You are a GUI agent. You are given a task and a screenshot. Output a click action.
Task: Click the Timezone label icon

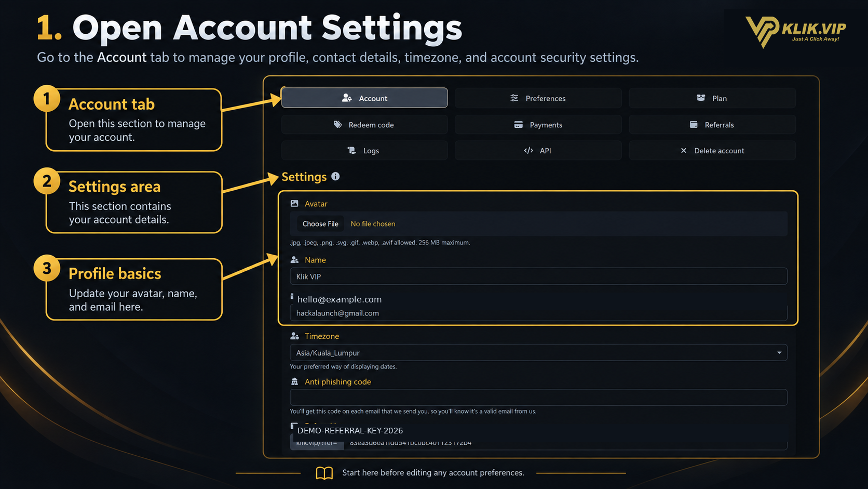click(x=294, y=336)
